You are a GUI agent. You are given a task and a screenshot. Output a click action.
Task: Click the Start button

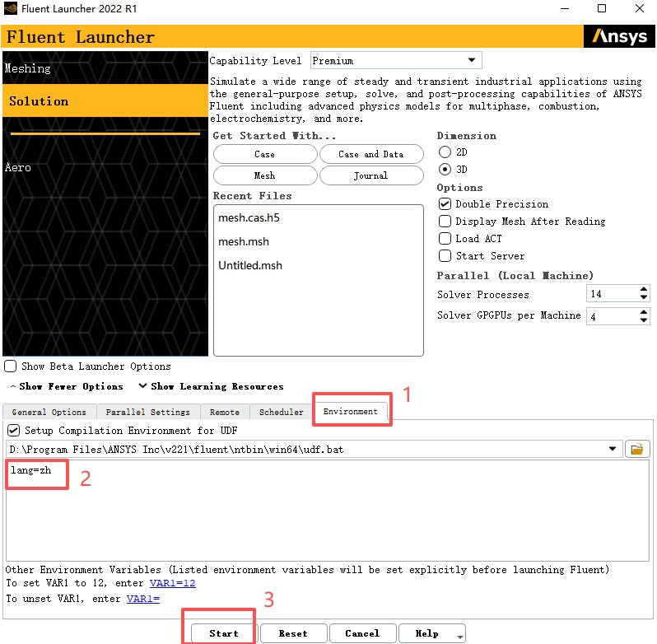pos(224,633)
